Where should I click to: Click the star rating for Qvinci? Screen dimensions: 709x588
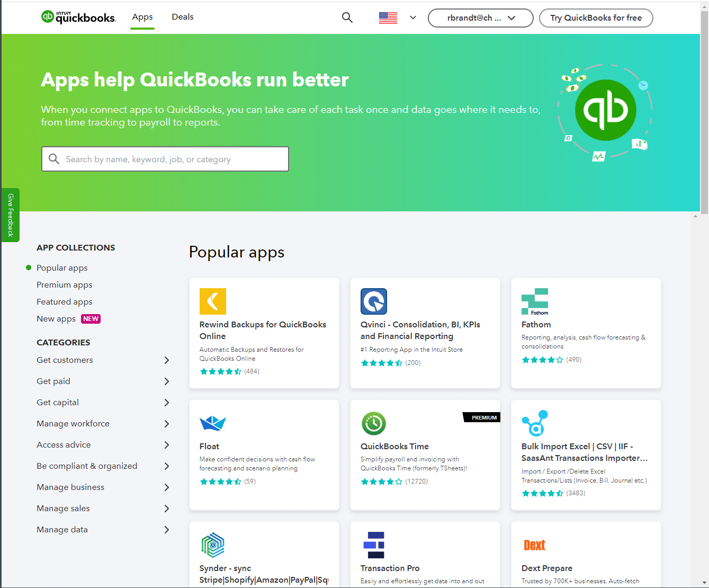tap(381, 363)
